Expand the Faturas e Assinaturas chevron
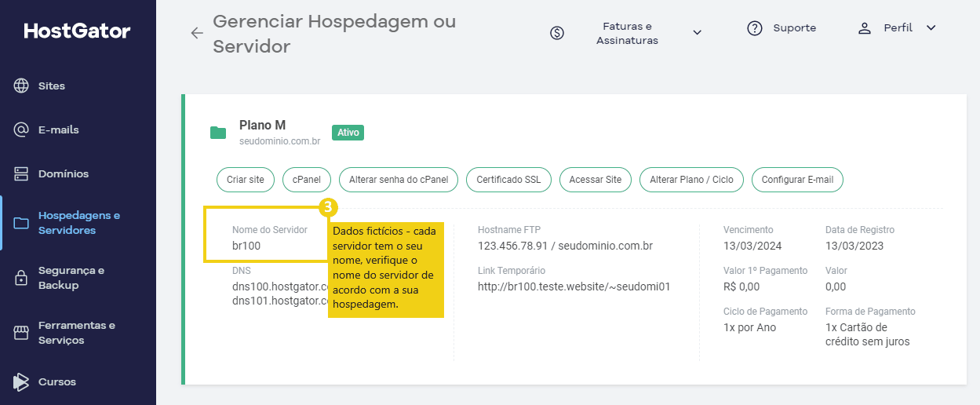Screen dimensions: 980x405 [697, 33]
